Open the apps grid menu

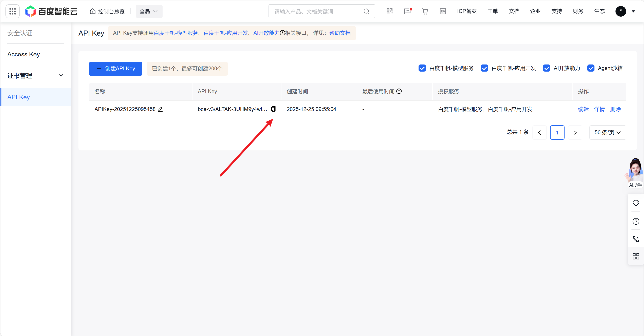12,11
